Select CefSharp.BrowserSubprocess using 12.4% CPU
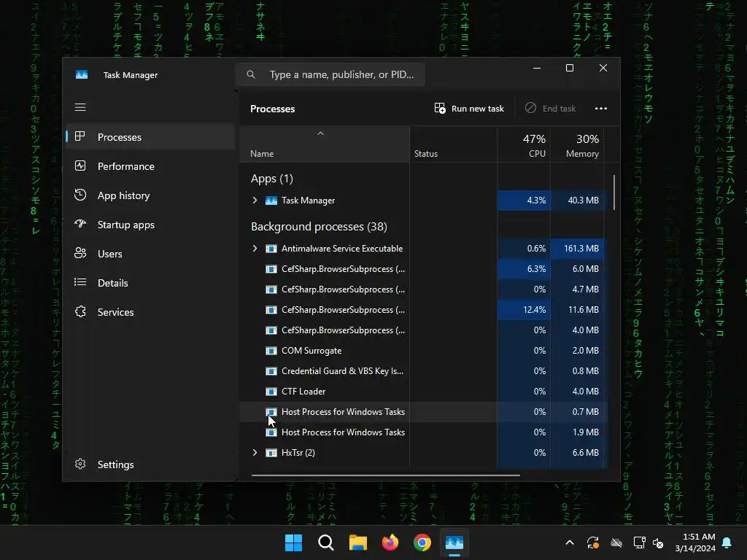The width and height of the screenshot is (747, 560). [422, 310]
